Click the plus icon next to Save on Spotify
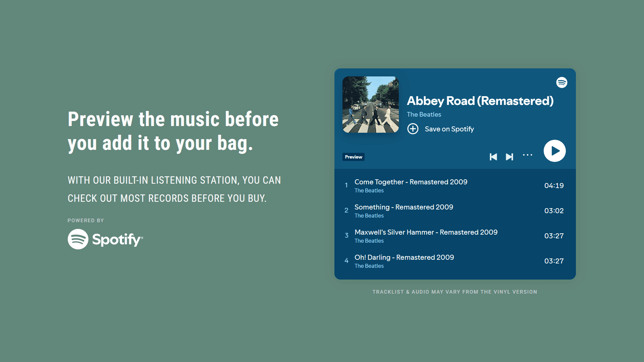 [413, 129]
